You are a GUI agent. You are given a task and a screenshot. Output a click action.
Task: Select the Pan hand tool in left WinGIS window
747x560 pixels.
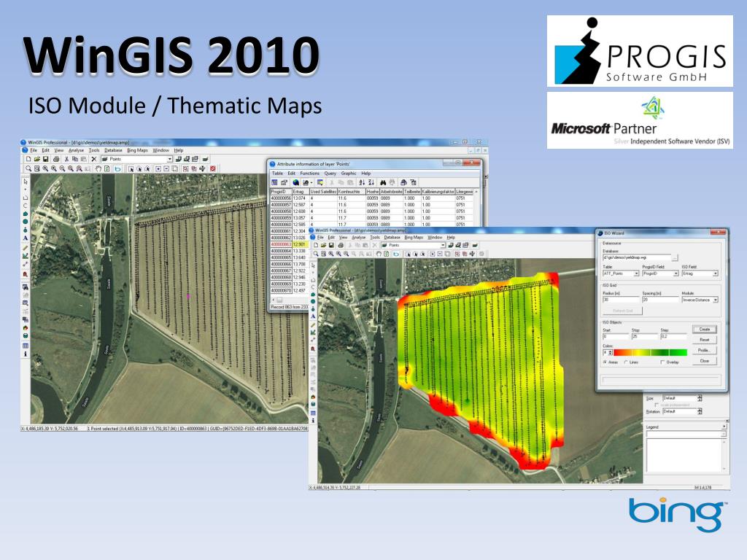point(98,168)
